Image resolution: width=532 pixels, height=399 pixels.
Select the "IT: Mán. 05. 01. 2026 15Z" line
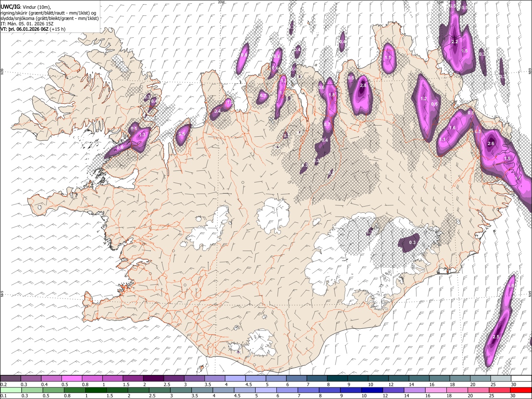[27, 24]
